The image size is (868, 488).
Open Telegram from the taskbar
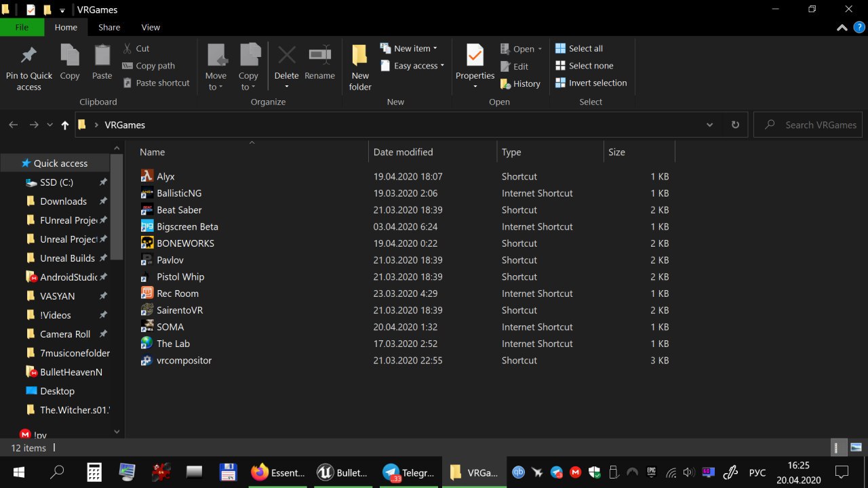click(408, 472)
